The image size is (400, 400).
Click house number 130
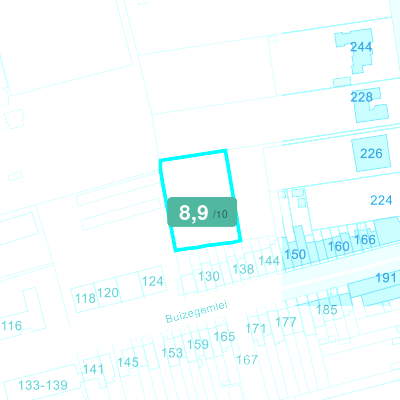click(x=209, y=276)
